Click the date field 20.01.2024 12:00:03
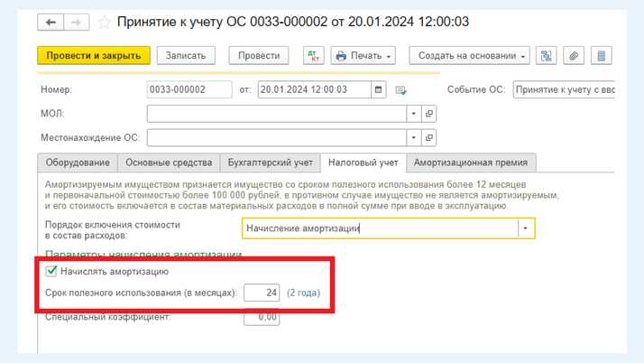Screen dimensions: 644x363 pos(315,89)
